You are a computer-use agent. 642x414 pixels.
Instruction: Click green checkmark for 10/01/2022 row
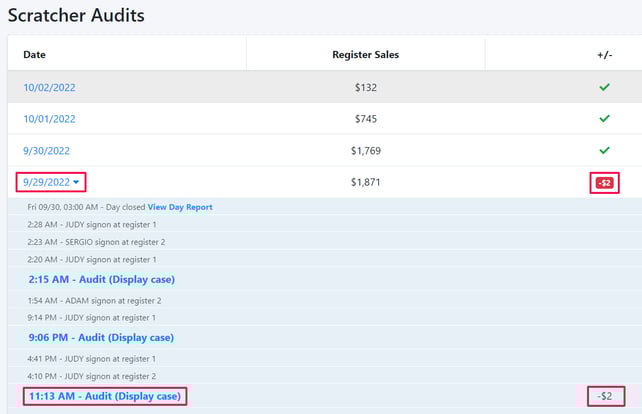point(603,119)
